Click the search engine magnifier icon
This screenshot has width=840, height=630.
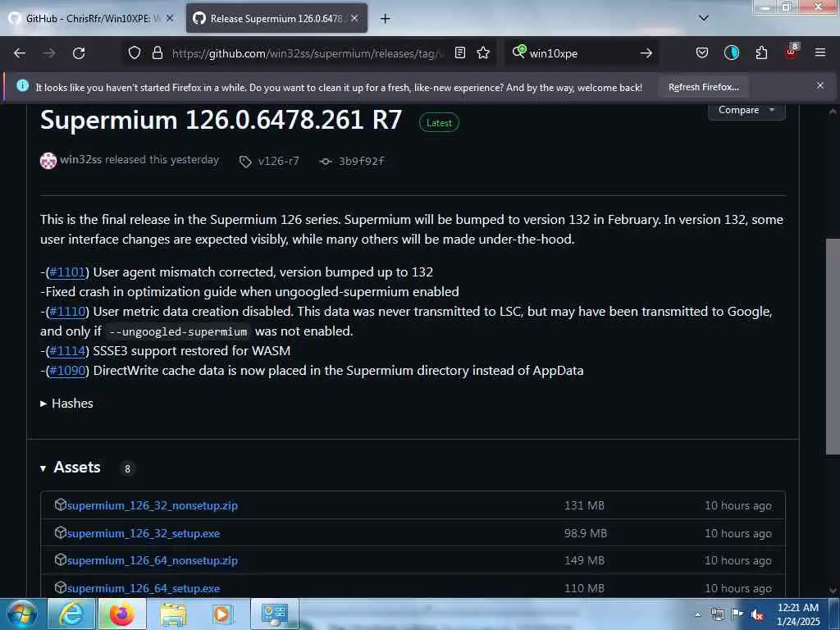518,52
